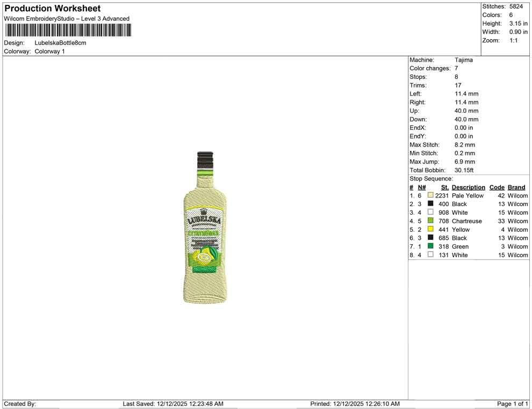Click the Pale Yellow color swatch in stop sequence
The height and width of the screenshot is (409, 532).
(x=430, y=195)
